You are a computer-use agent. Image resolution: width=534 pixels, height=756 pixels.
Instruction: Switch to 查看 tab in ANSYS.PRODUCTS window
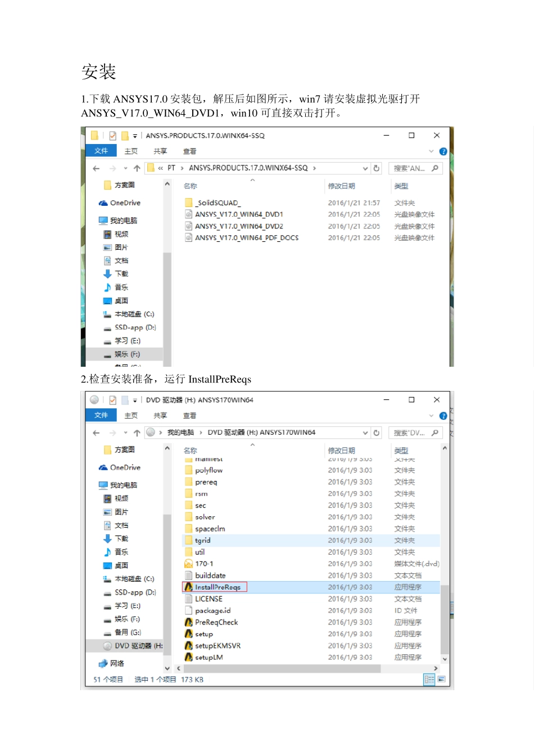[190, 151]
